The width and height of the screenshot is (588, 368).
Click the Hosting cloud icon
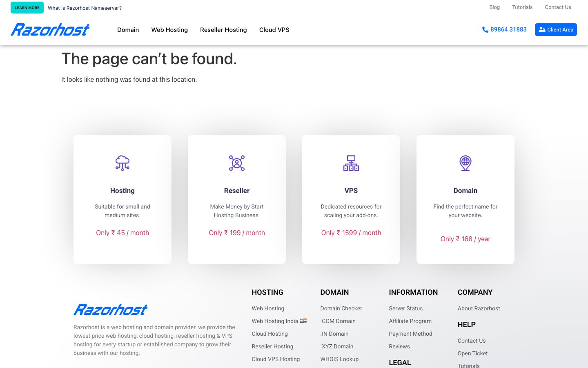[122, 163]
